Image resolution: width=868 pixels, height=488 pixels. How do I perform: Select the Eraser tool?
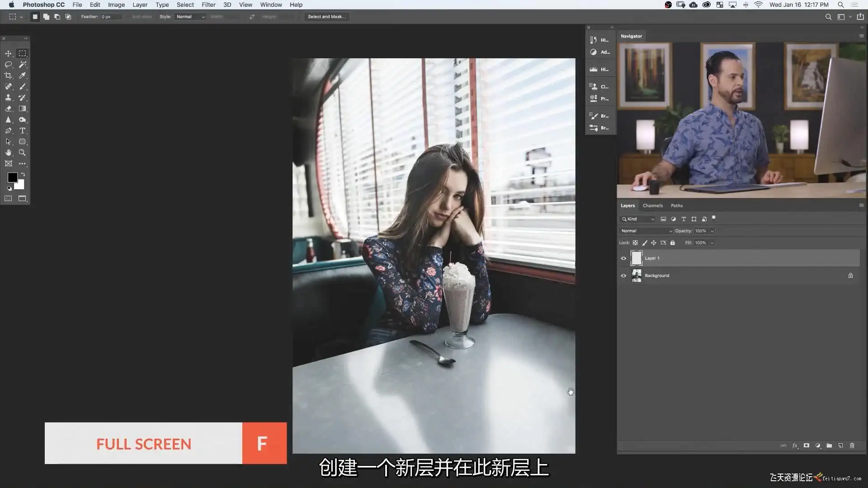[8, 109]
